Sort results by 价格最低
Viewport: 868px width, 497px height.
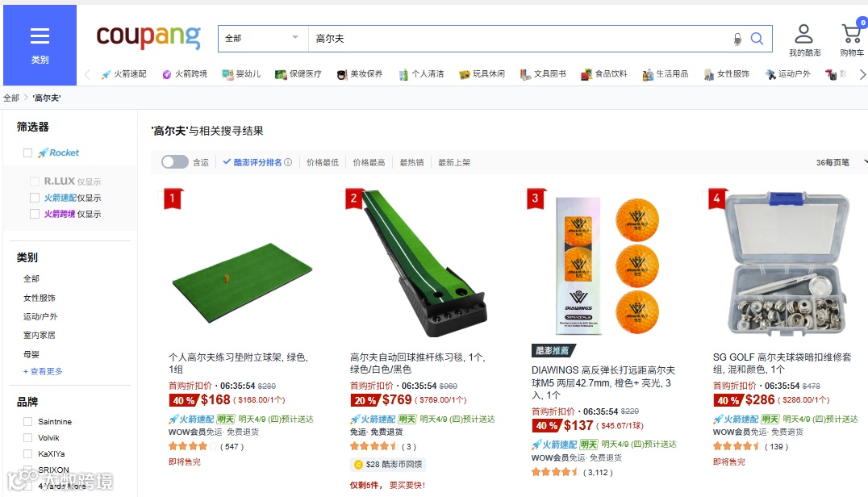[322, 162]
